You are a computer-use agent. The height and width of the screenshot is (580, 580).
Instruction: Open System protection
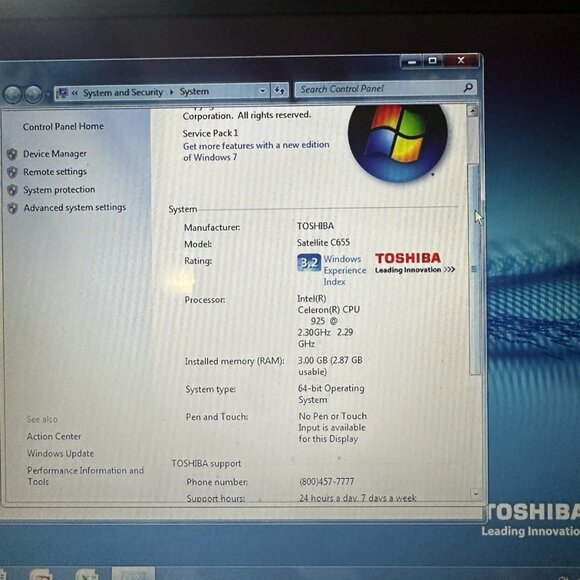tap(59, 190)
